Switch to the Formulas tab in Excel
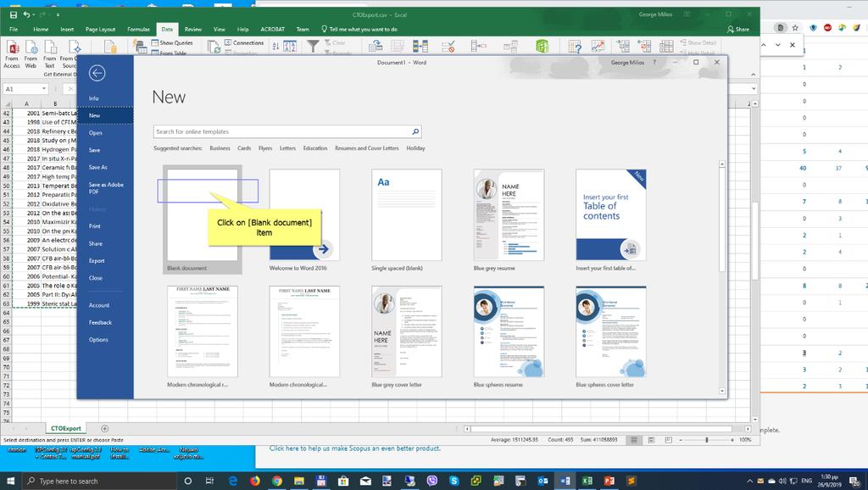 138,30
